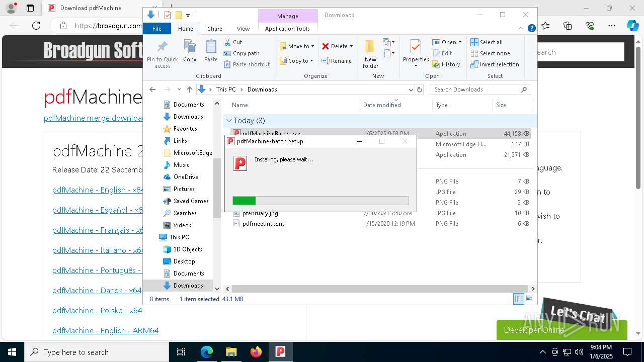Open the Copy to dropdown
The image size is (644, 362).
pyautogui.click(x=297, y=61)
